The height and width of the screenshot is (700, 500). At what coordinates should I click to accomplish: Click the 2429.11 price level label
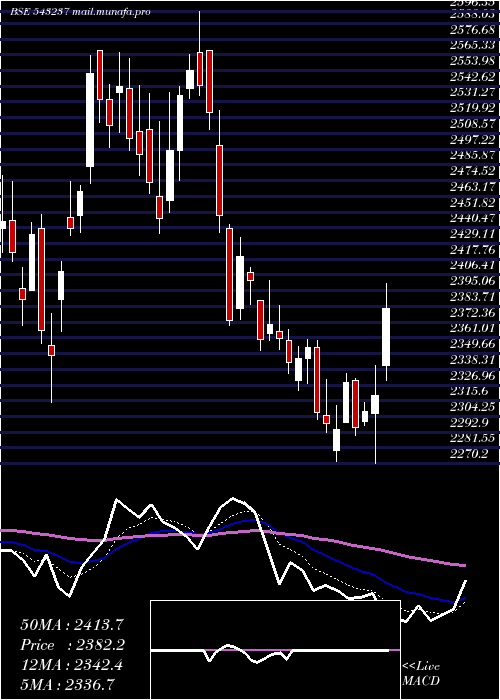pos(472,234)
